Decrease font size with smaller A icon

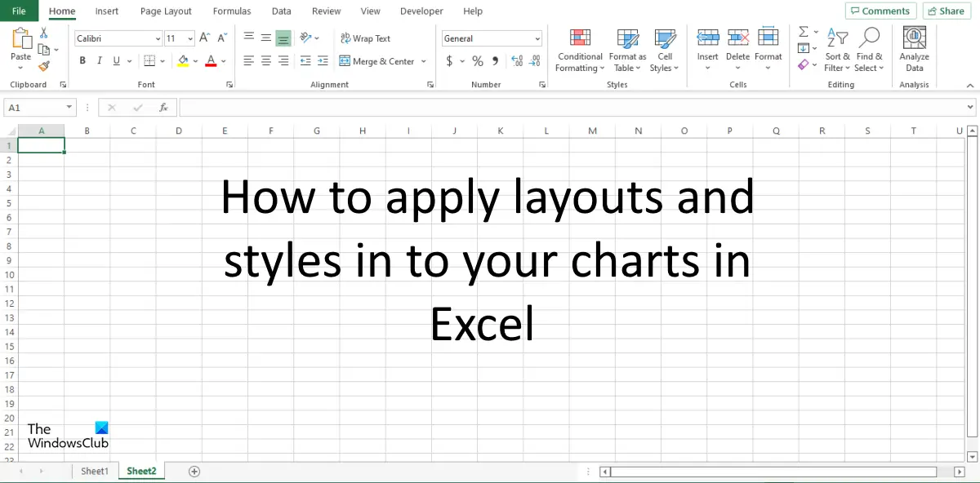(x=221, y=38)
